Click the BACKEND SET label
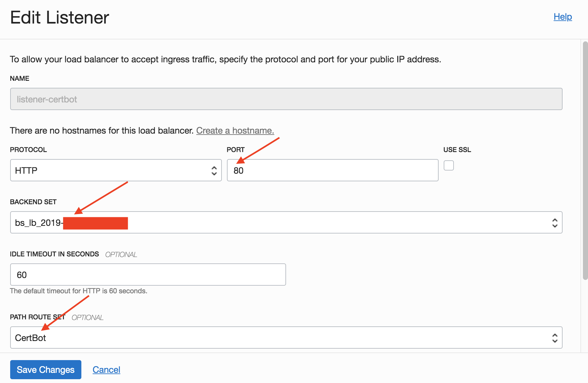 point(33,202)
